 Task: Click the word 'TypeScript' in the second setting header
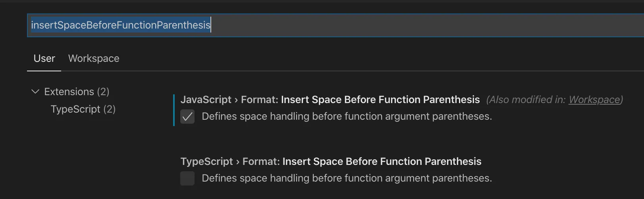tap(206, 161)
